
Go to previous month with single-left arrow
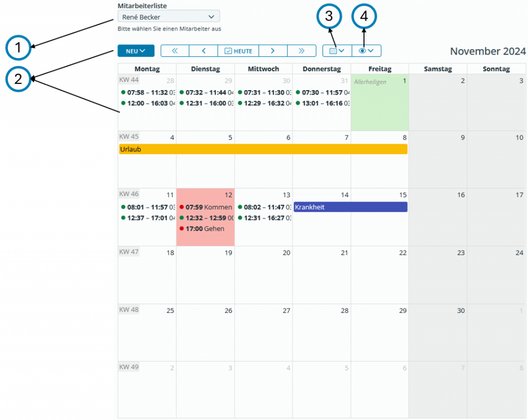(204, 51)
